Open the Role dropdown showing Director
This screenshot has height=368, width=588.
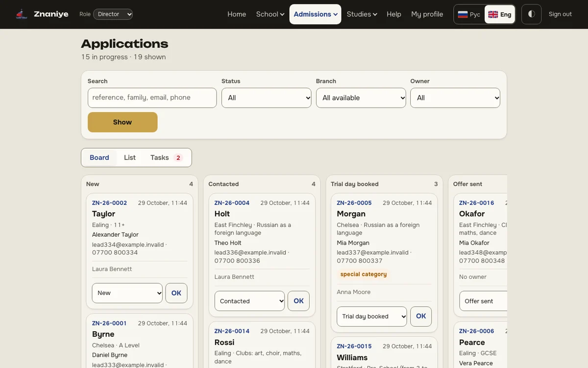click(113, 14)
